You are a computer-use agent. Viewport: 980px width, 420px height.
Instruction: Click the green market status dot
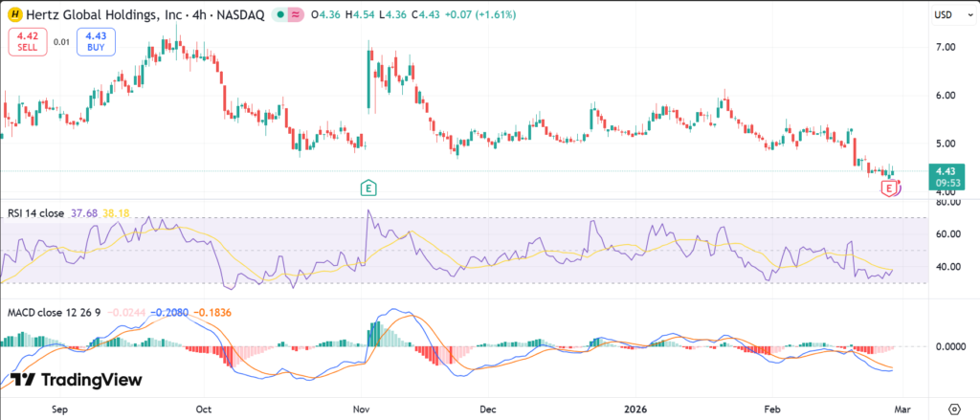click(278, 15)
